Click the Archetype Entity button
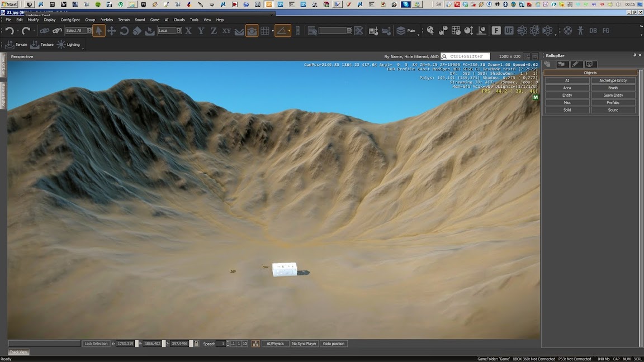This screenshot has width=644, height=362. [x=613, y=80]
